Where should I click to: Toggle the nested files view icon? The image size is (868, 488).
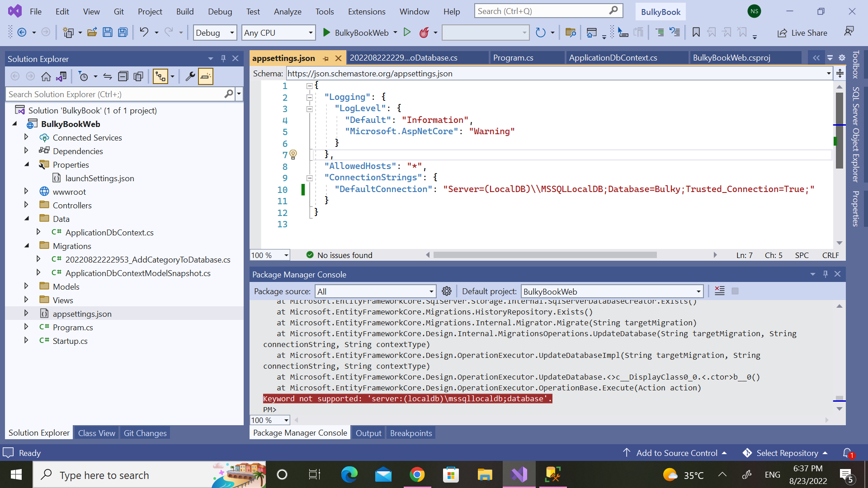(x=160, y=76)
